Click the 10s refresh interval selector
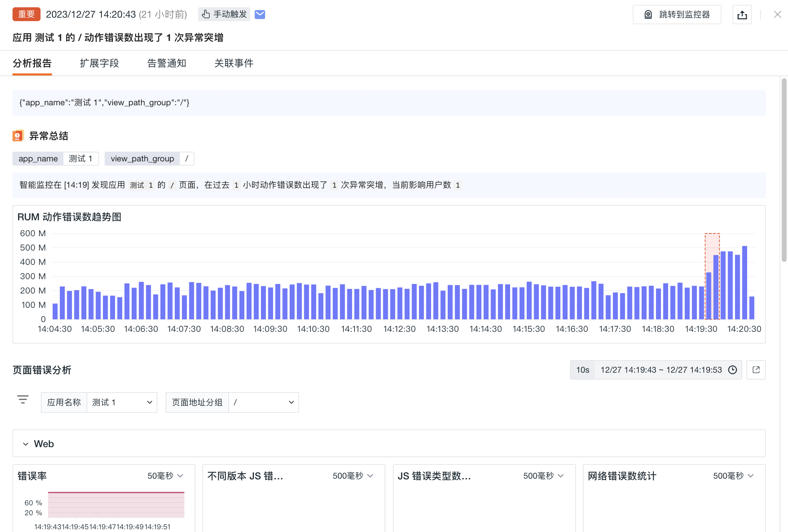The width and height of the screenshot is (788, 532). pos(583,370)
